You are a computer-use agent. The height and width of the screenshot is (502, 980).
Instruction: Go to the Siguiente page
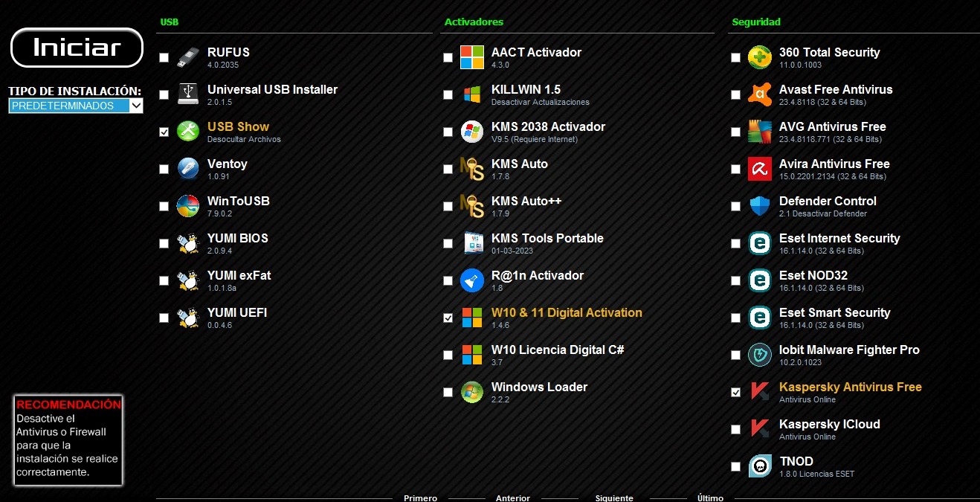614,498
